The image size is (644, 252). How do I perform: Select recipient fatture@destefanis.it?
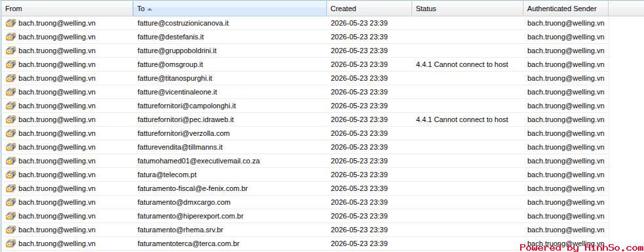coord(170,37)
